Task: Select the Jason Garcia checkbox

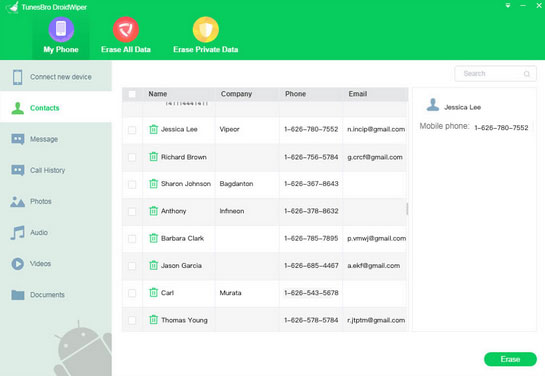Action: coord(132,266)
